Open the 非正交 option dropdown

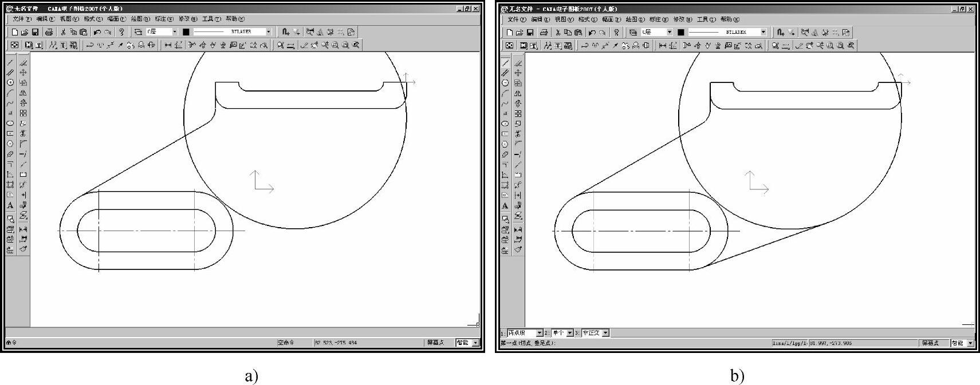pyautogui.click(x=606, y=332)
